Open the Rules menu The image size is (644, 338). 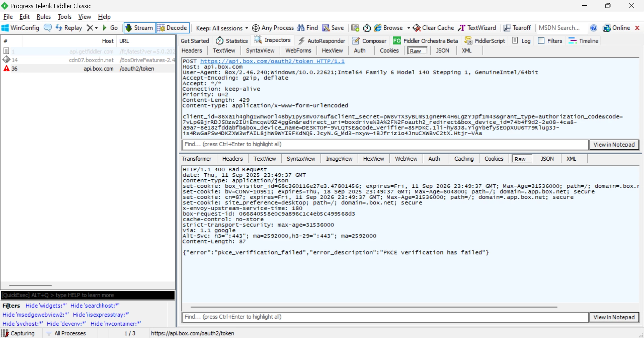[x=44, y=17]
